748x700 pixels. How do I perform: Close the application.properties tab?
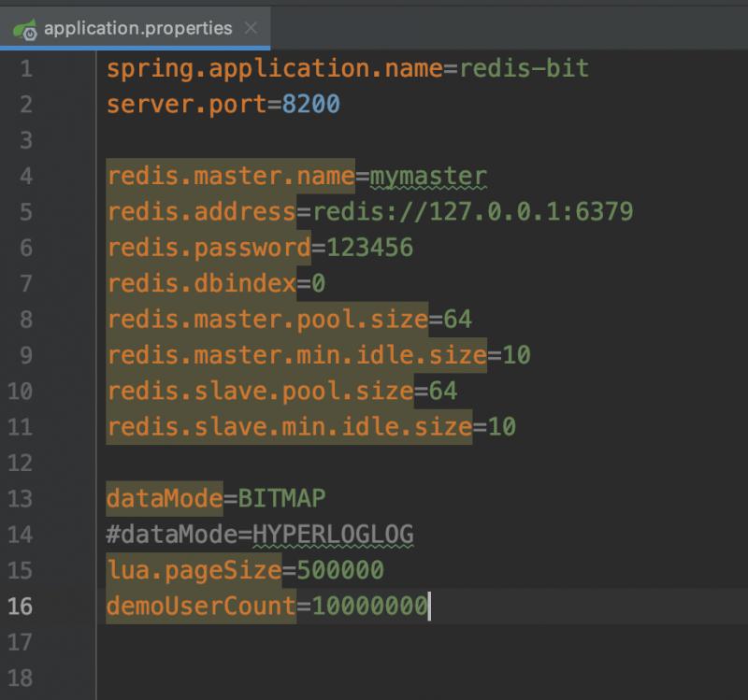(x=251, y=28)
